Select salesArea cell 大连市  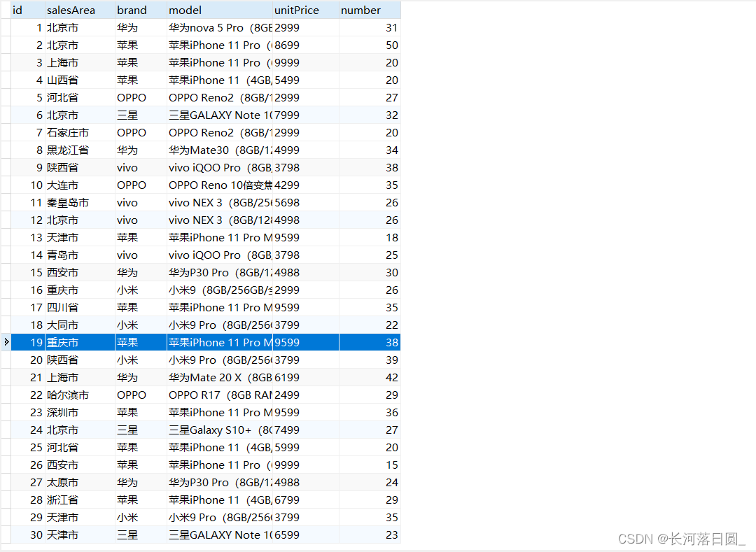click(80, 185)
